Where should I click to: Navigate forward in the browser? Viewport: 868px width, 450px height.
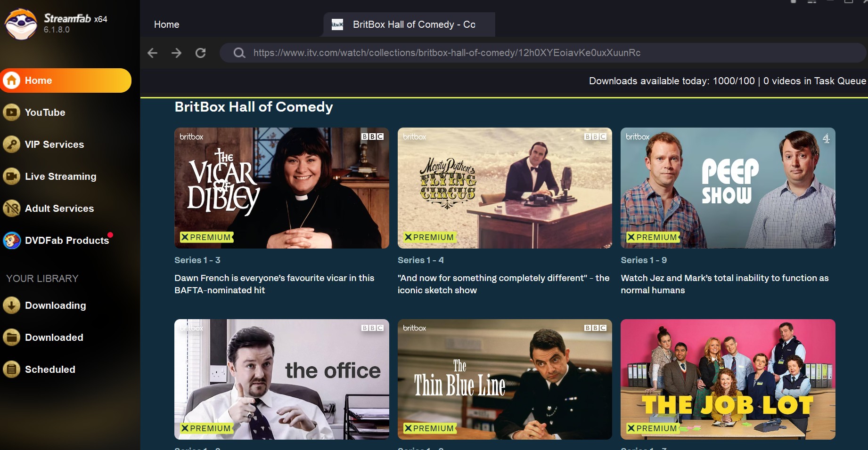pyautogui.click(x=176, y=53)
